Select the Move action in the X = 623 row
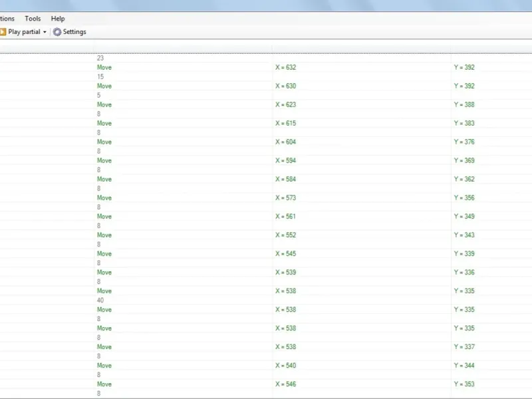The height and width of the screenshot is (399, 532). point(104,104)
